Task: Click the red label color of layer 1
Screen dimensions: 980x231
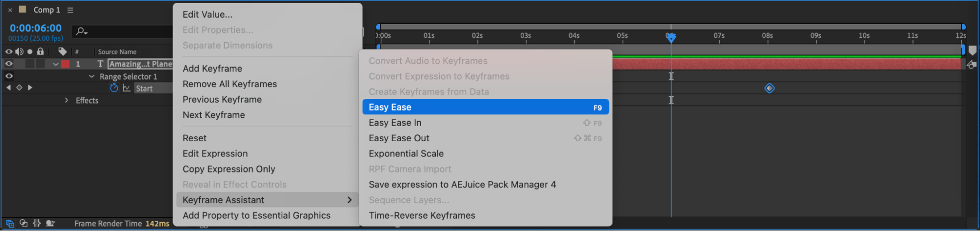Action: (x=65, y=64)
